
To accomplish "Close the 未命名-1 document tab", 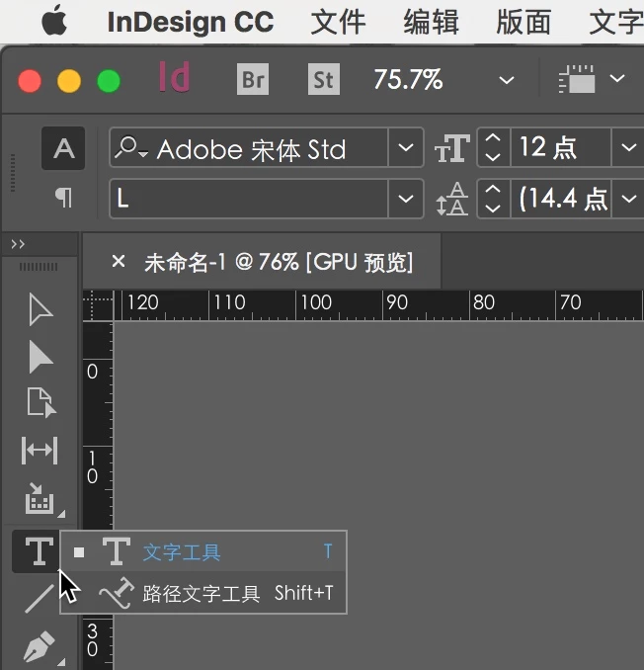I will point(119,261).
